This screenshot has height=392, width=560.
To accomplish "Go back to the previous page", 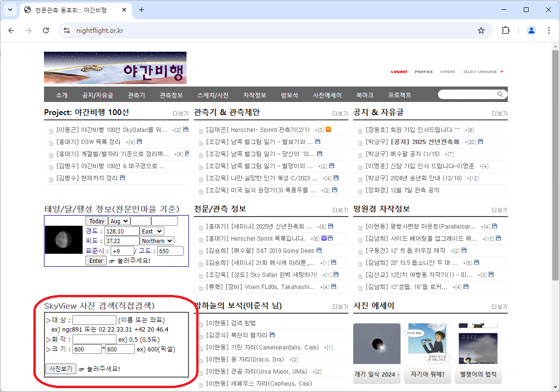I will [11, 30].
